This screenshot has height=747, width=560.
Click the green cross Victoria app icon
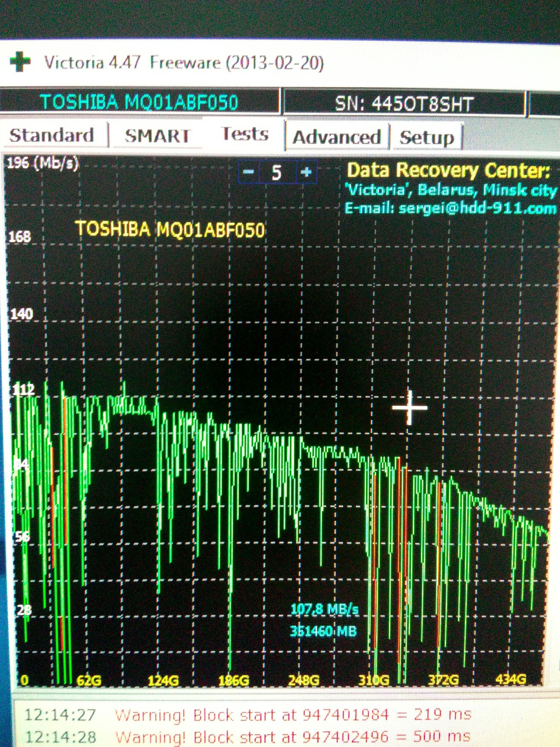click(20, 62)
